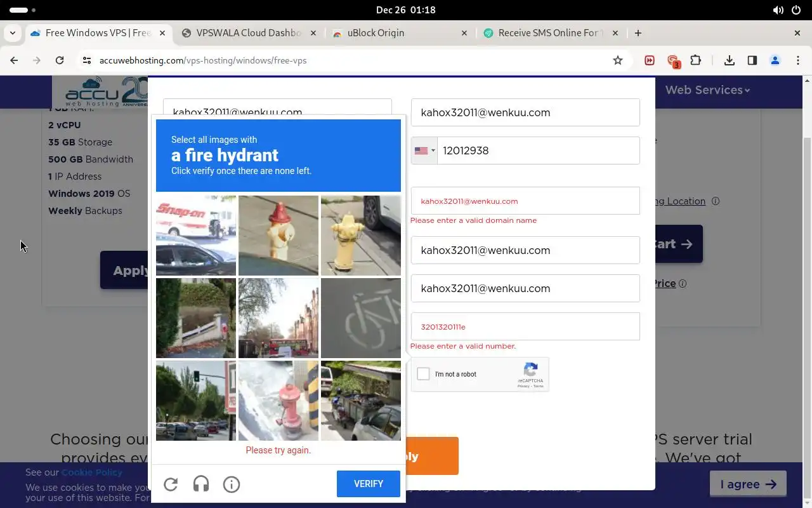Open the extensions puzzle menu
Viewport: 812px width, 508px height.
click(696, 60)
